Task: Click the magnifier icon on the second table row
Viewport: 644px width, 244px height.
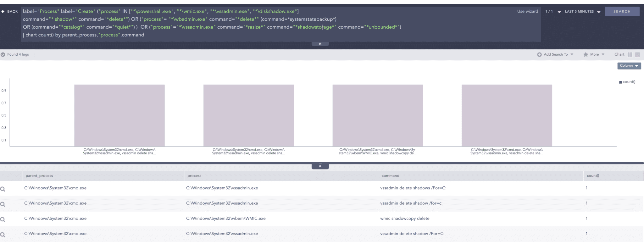Action: (x=3, y=204)
